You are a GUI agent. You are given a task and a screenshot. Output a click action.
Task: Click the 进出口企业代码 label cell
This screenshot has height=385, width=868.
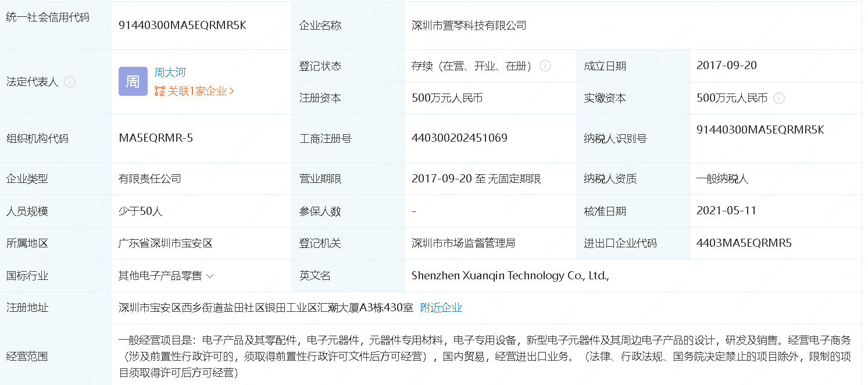(x=633, y=243)
